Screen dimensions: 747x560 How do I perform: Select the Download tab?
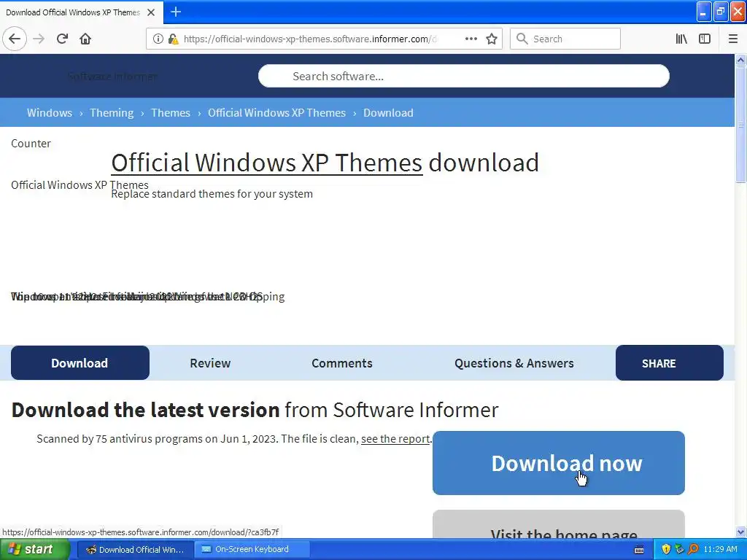click(80, 363)
